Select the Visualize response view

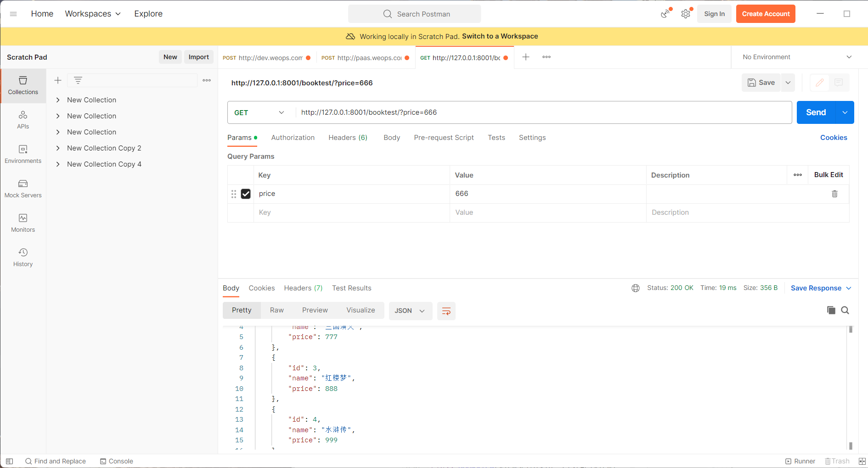click(x=361, y=310)
